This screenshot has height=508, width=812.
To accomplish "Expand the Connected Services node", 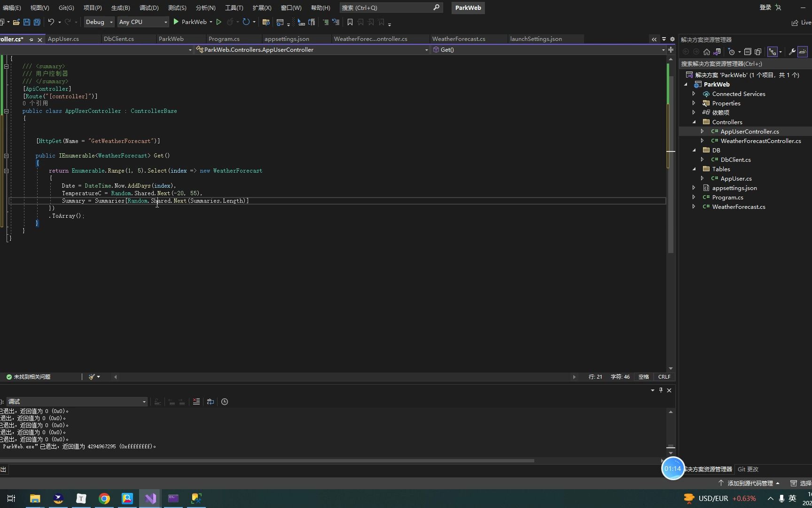I will (694, 94).
